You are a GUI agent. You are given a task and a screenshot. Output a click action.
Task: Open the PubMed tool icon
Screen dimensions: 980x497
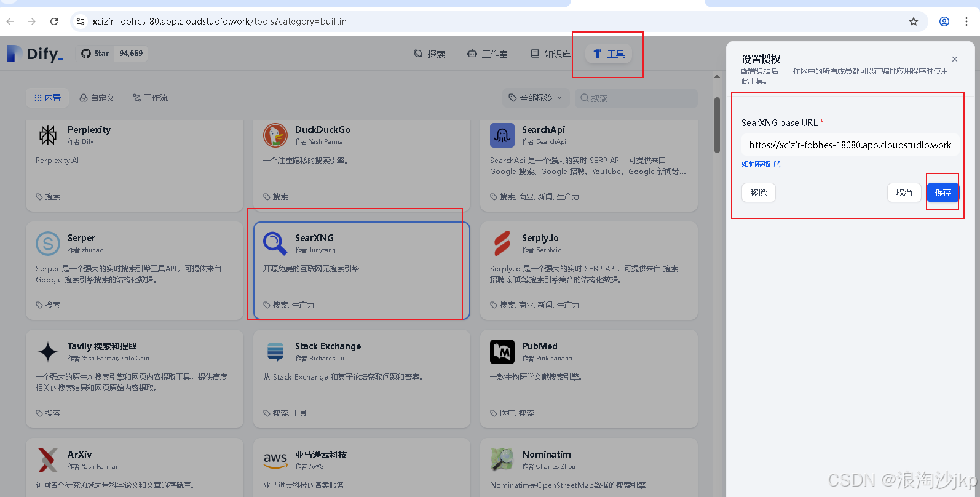coord(502,352)
